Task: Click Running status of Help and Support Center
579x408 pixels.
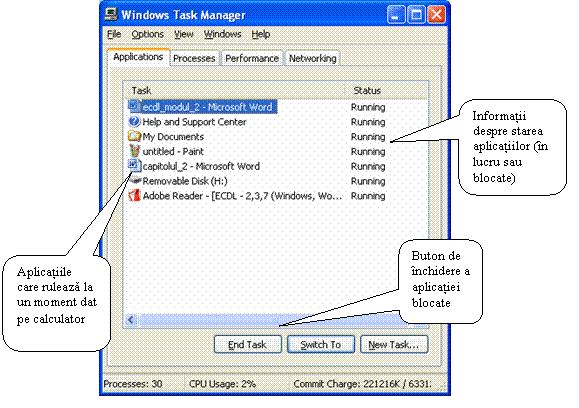Action: tap(368, 122)
